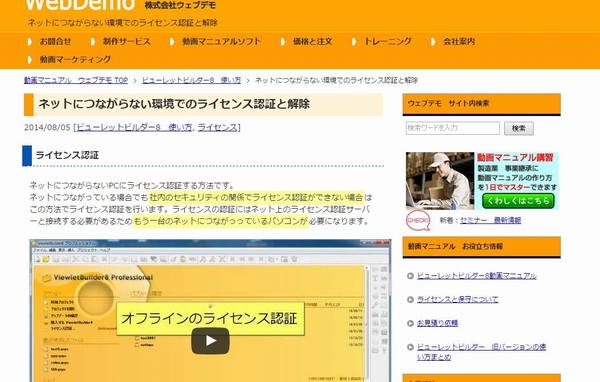
Task: Open ライセンスと保守について sidebar link
Action: tap(458, 300)
